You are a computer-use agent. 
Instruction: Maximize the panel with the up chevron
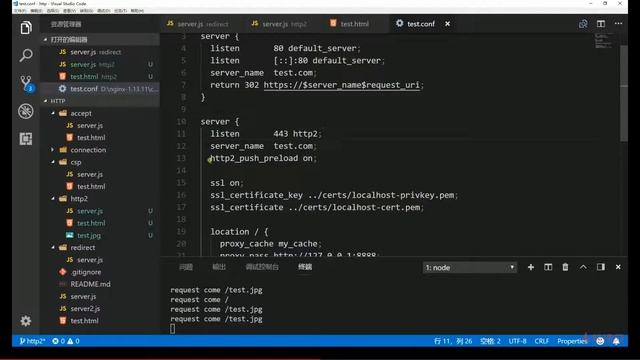point(583,267)
